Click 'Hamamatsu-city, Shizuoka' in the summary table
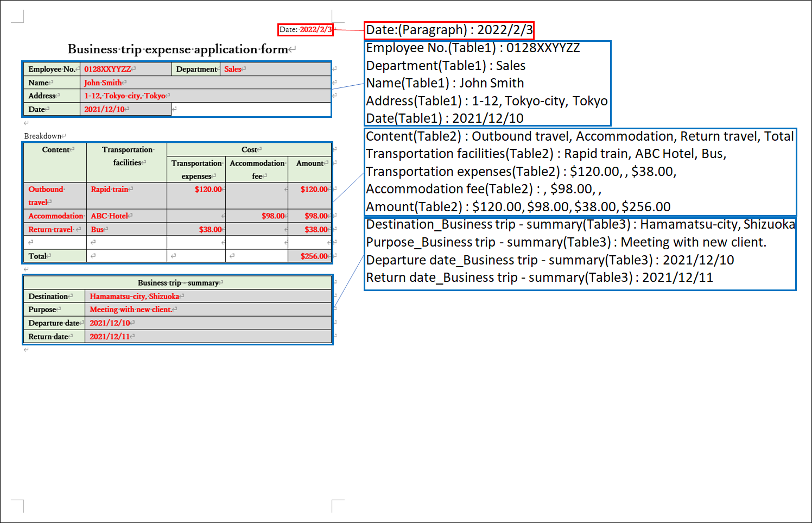This screenshot has height=523, width=812. [134, 296]
